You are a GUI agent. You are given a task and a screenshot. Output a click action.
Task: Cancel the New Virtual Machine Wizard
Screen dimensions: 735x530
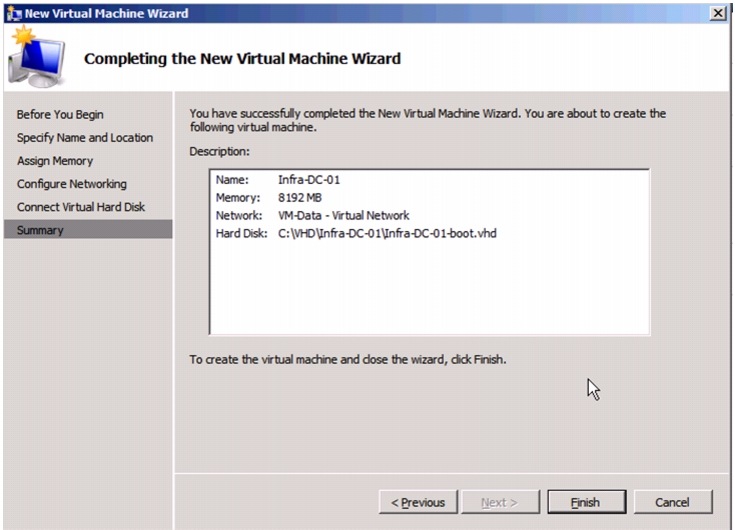673,502
